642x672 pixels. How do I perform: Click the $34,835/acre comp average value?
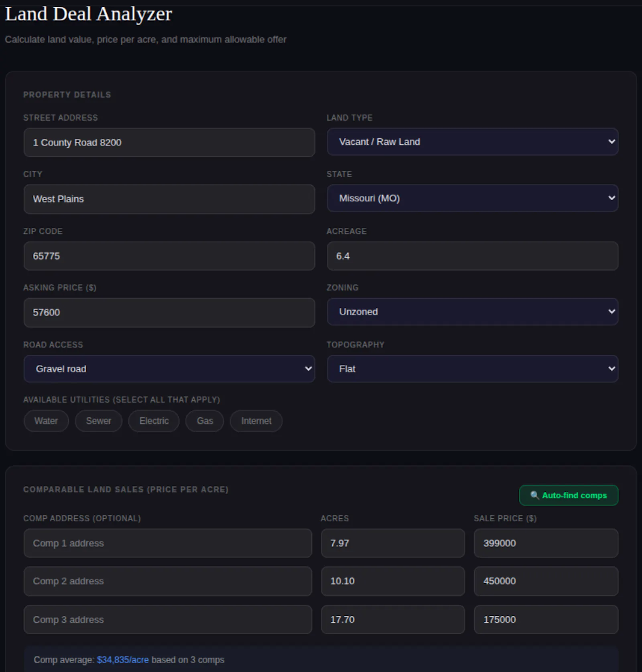click(123, 660)
